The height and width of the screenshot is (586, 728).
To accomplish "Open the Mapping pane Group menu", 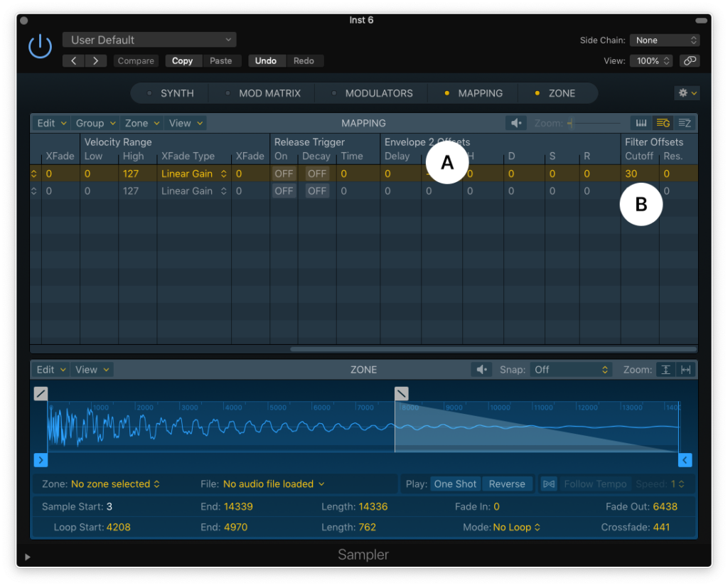I will (x=96, y=123).
